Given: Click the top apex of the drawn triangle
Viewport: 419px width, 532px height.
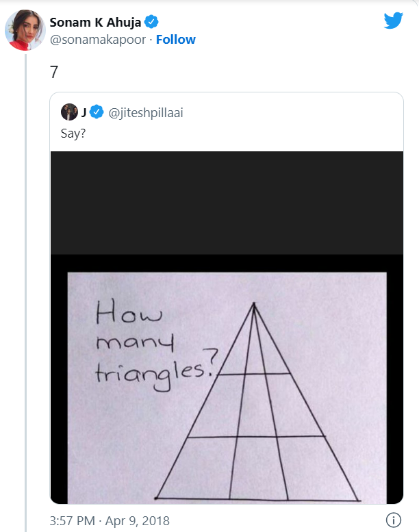Looking at the screenshot, I should click(254, 305).
